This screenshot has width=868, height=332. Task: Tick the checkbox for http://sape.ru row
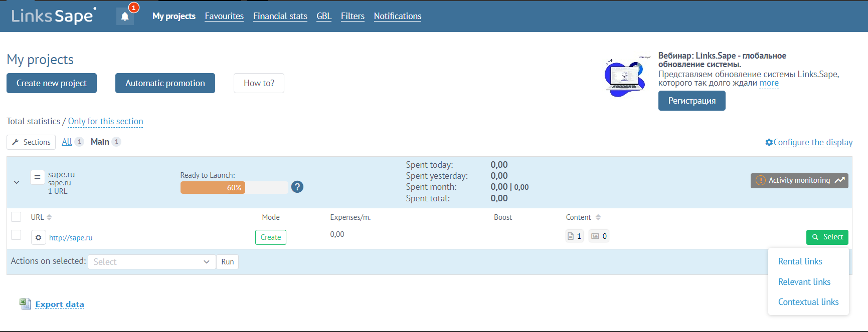point(16,235)
